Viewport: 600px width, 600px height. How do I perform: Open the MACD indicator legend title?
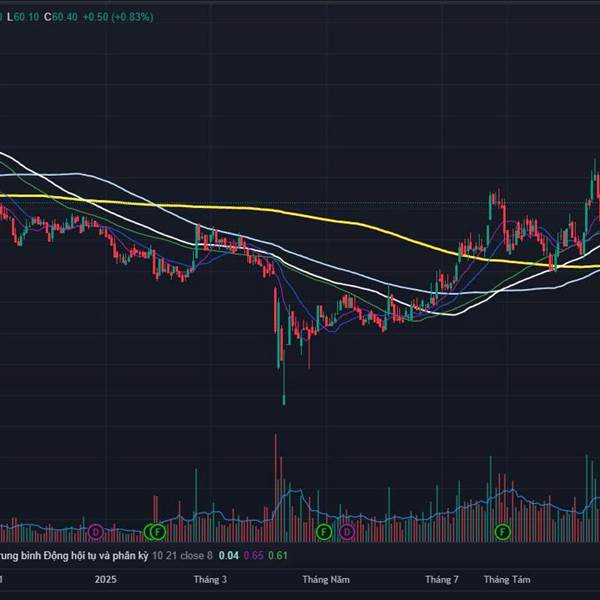[74, 556]
